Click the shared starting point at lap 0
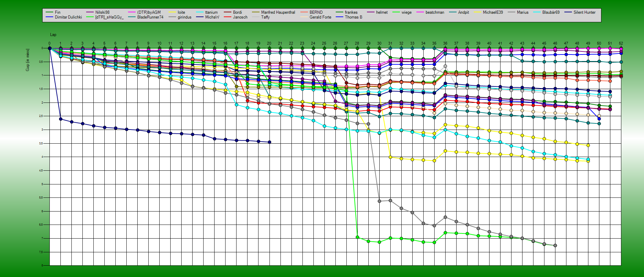The height and width of the screenshot is (277, 644). coord(50,48)
